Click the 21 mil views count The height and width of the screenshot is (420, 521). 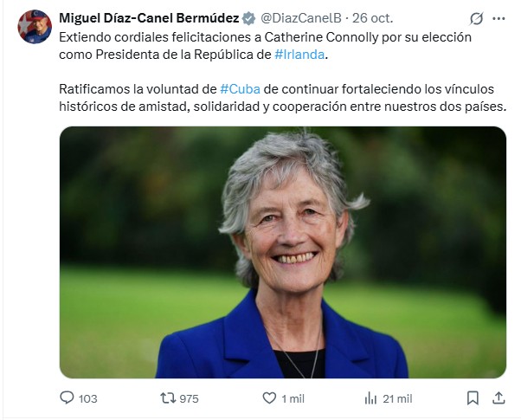coord(397,398)
